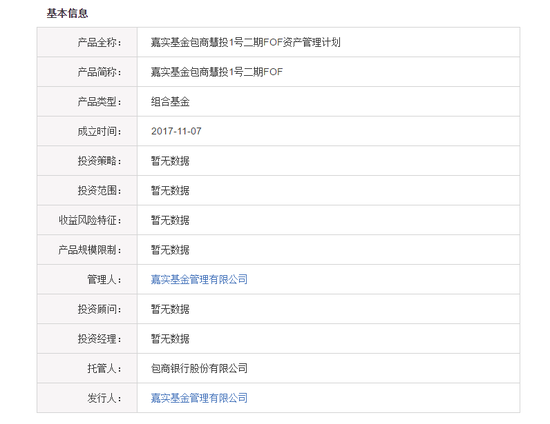The image size is (550, 424).
Task: Click full product name 嘉实基金包商慧投1号二期FOF资产管理计划
Action: pyautogui.click(x=246, y=42)
